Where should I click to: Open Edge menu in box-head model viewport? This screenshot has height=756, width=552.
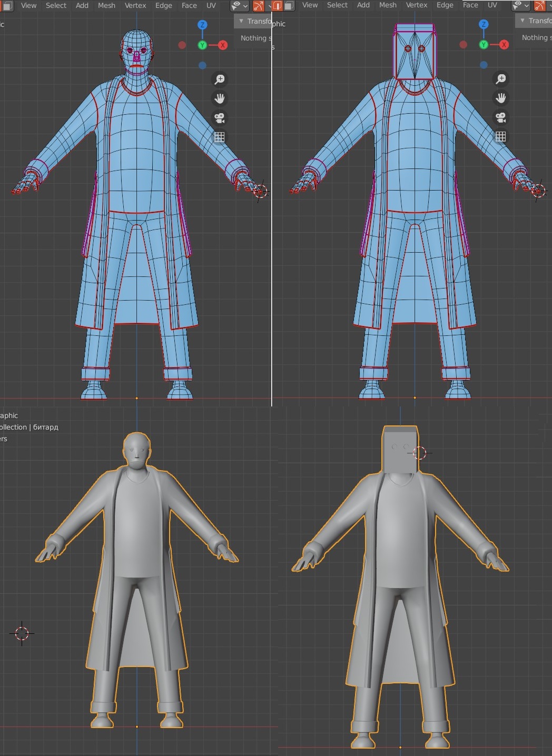pos(445,5)
